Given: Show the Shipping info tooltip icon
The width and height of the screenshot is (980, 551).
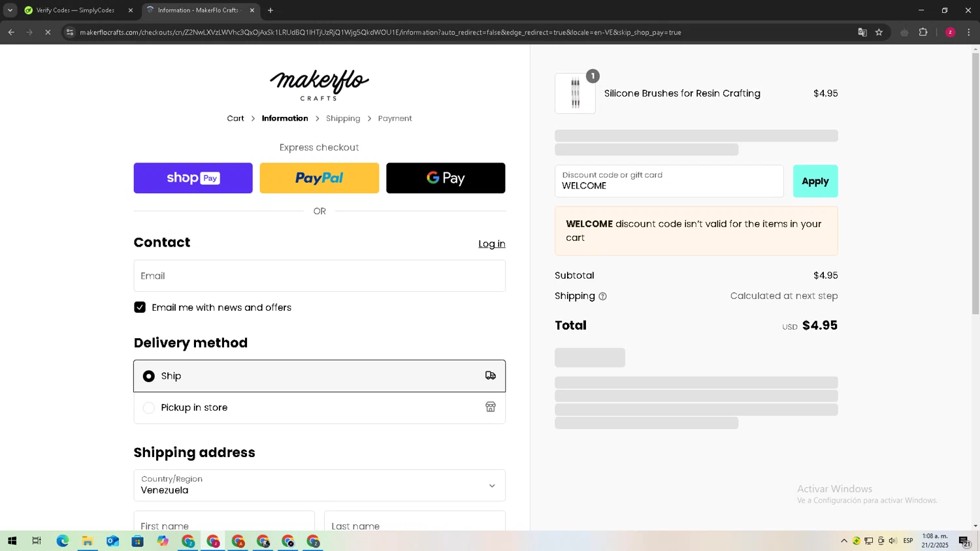Looking at the screenshot, I should (x=602, y=296).
